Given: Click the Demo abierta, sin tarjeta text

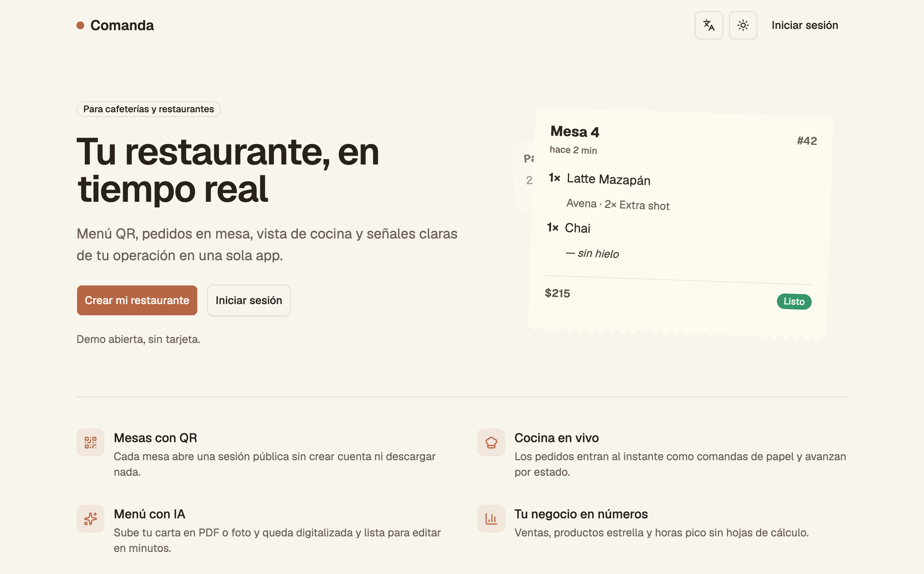Looking at the screenshot, I should (x=139, y=339).
